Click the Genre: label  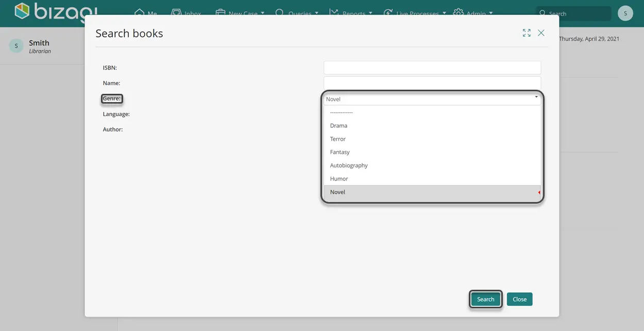(x=112, y=98)
